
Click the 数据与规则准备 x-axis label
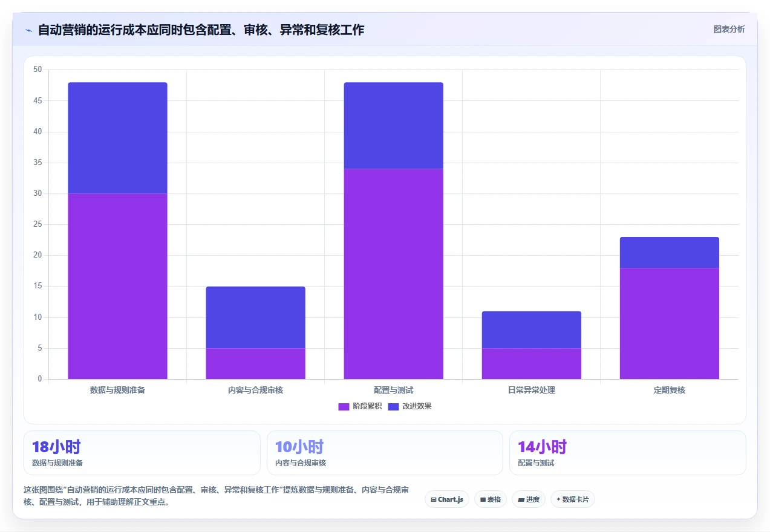[x=117, y=391]
